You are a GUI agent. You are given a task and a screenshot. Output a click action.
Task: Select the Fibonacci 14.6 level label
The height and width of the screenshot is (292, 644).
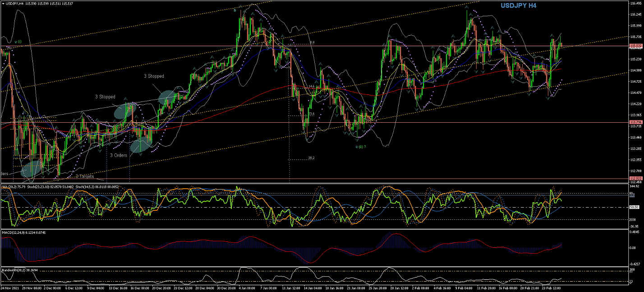coord(311,86)
